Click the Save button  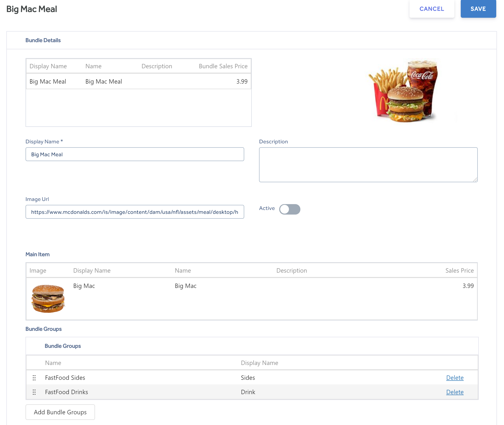click(x=478, y=9)
